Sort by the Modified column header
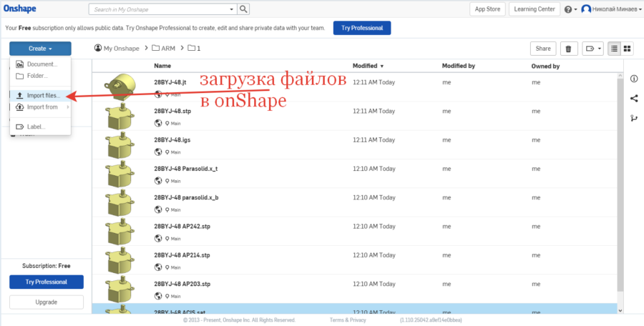This screenshot has height=326, width=644. pos(368,66)
